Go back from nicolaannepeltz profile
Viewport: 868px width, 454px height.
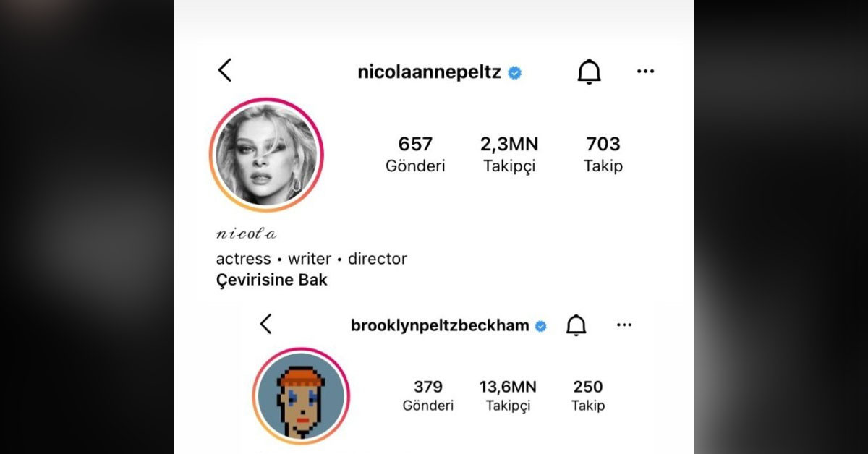point(225,71)
